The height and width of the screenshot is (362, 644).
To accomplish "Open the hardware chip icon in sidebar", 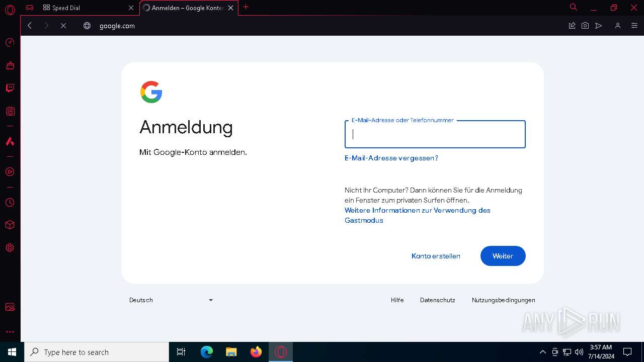I will (x=10, y=111).
